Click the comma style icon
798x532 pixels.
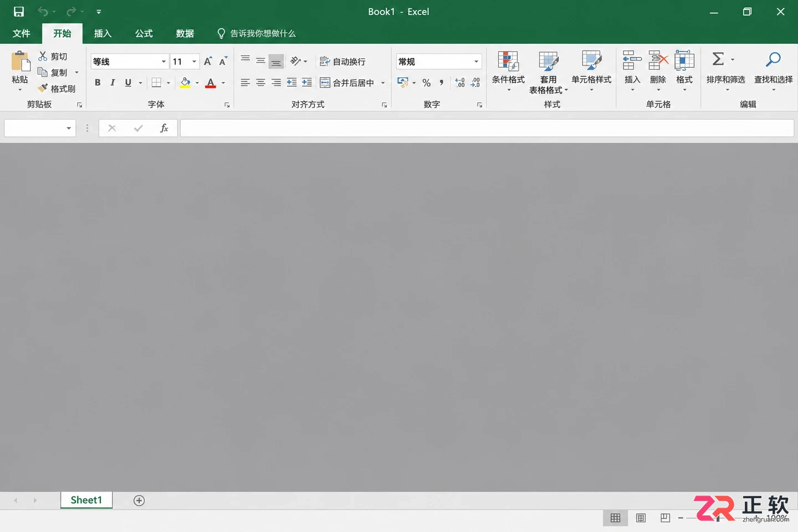[x=442, y=83]
